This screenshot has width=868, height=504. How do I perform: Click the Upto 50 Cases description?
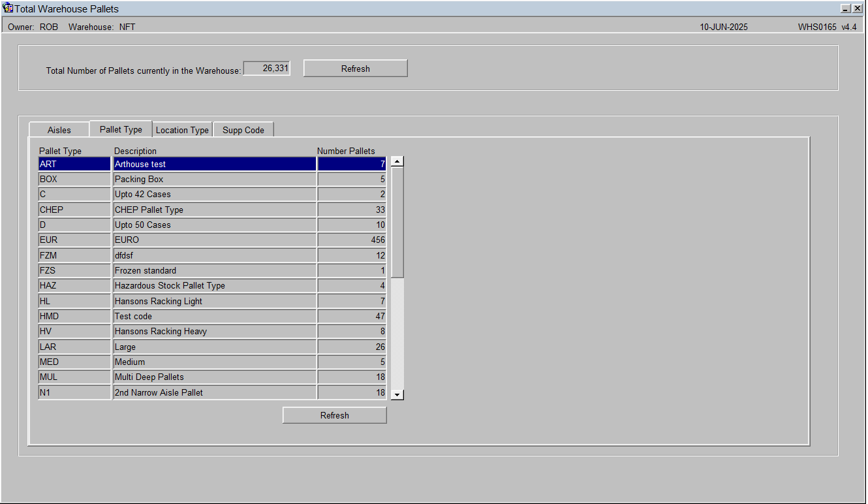pos(215,225)
